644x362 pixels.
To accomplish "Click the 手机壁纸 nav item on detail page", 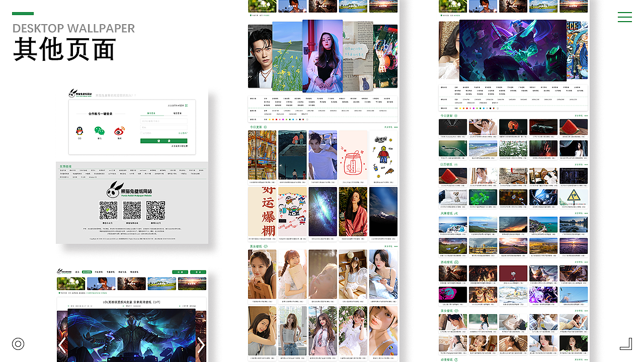I will pyautogui.click(x=99, y=271).
